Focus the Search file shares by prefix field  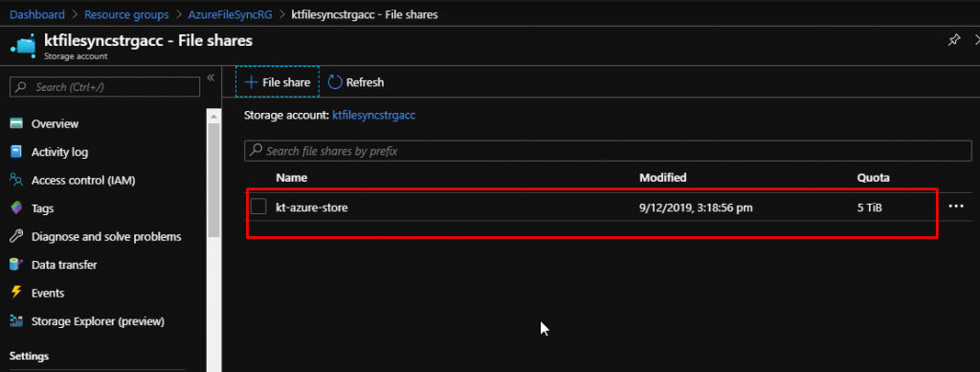pos(608,151)
